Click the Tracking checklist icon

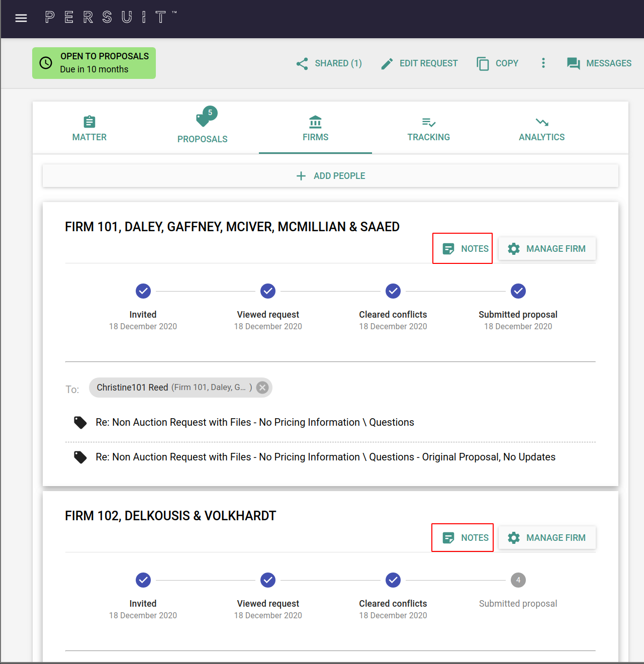click(x=429, y=122)
